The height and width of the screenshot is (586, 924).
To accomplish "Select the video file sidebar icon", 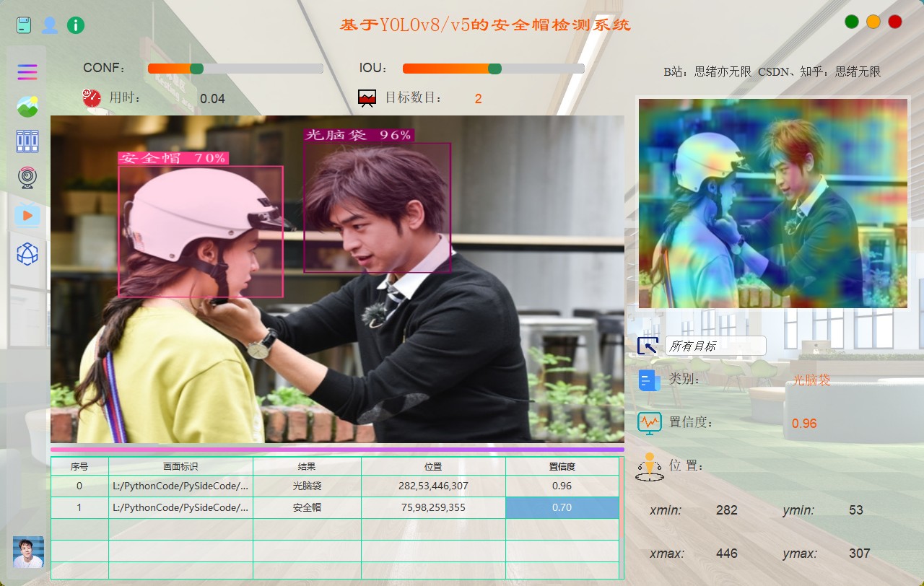I will coord(27,215).
